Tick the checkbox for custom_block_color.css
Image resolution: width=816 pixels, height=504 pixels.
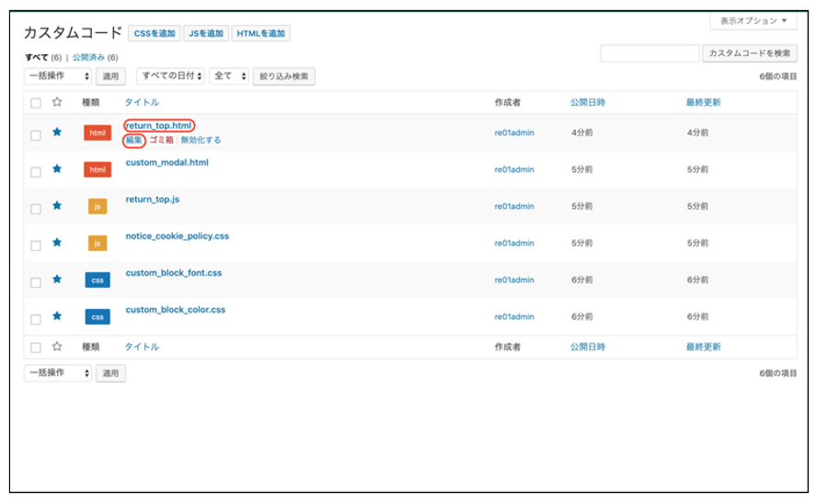click(36, 319)
